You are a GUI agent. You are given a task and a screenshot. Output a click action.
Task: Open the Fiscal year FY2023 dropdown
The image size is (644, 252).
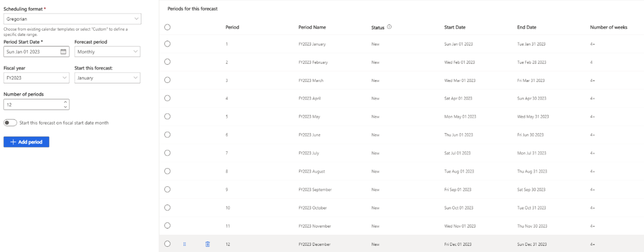[x=36, y=78]
